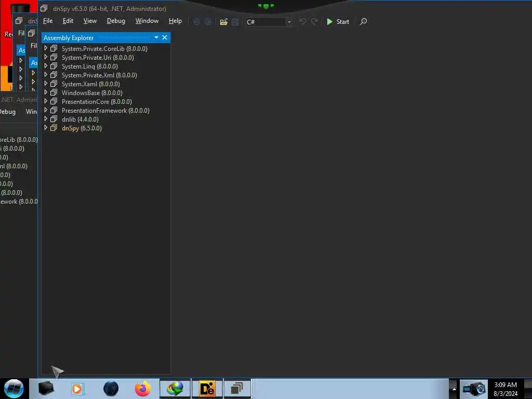This screenshot has height=399, width=532.
Task: Expand the System.Linq node
Action: tap(46, 66)
